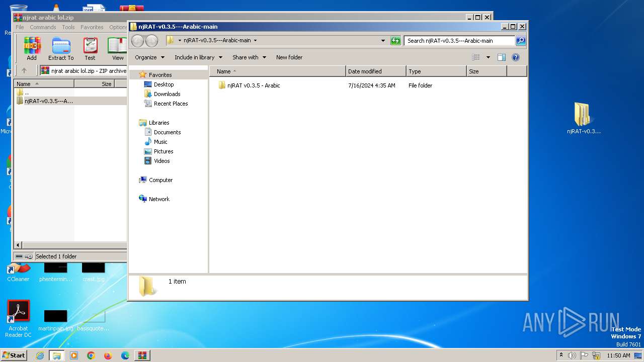Viewport: 644px width, 362px height.
Task: Select Documents library
Action: [167, 132]
